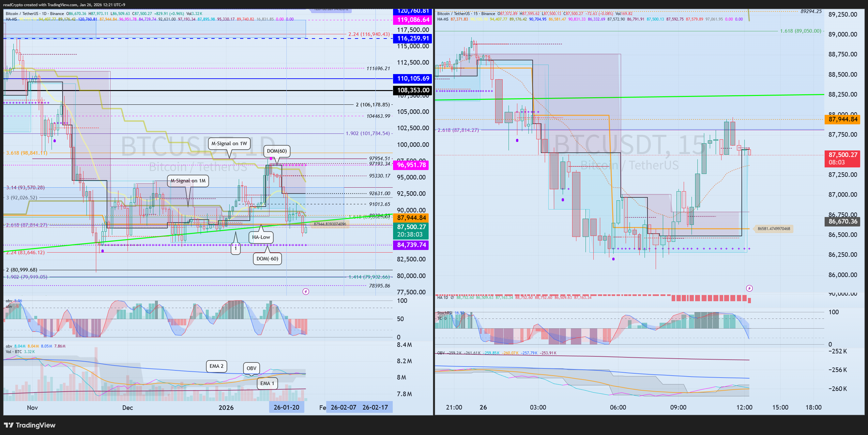The height and width of the screenshot is (435, 868).
Task: Click the 120,760.81 price label on the 1D axis
Action: [413, 11]
